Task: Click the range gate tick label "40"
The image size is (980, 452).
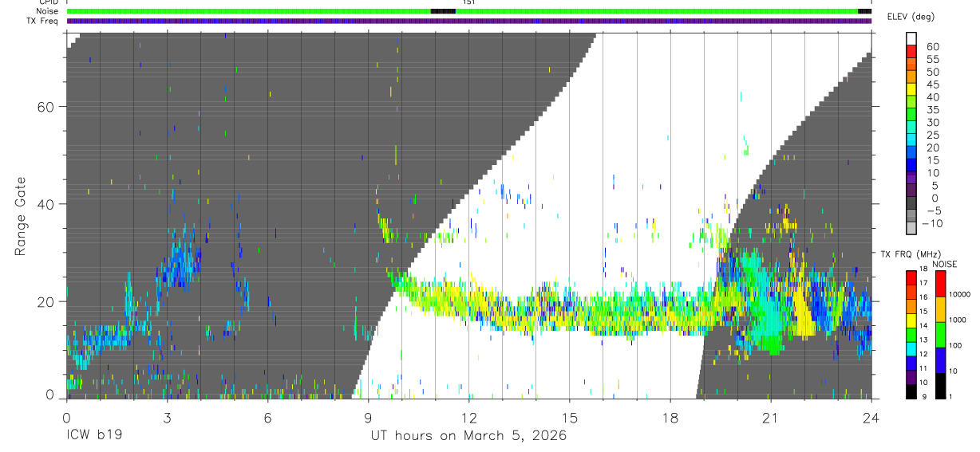Action: click(x=45, y=204)
